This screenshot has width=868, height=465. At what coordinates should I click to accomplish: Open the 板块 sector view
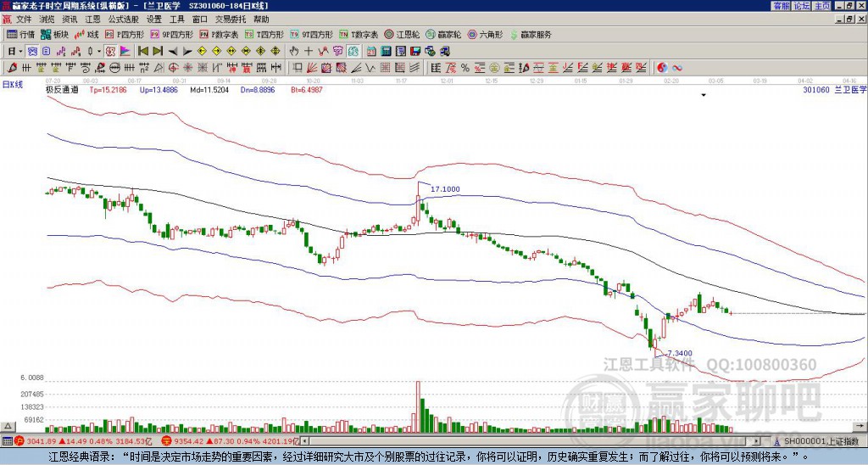click(55, 34)
